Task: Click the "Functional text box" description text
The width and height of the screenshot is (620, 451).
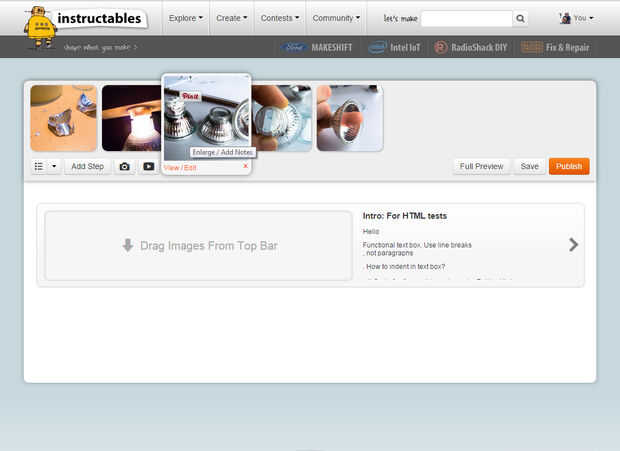Action: point(417,249)
